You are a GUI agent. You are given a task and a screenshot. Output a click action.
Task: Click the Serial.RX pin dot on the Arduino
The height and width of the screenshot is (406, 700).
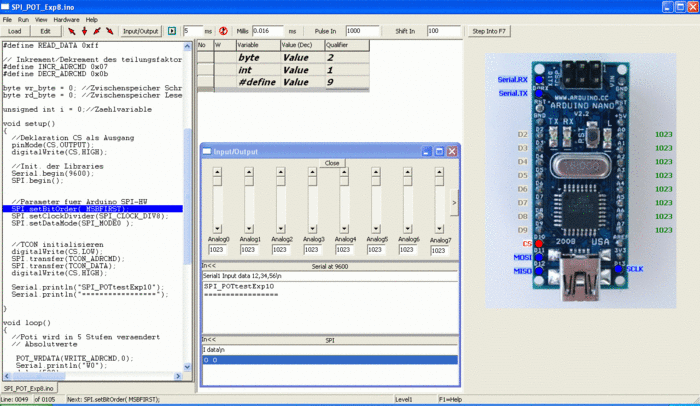(x=539, y=80)
